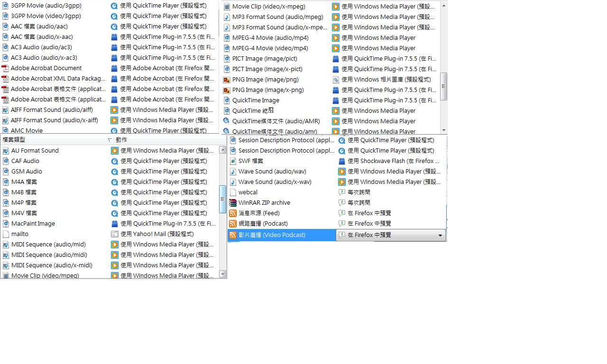Click the RSS icon for 消息來源 (Feed)
The width and height of the screenshot is (607, 364).
tap(233, 213)
